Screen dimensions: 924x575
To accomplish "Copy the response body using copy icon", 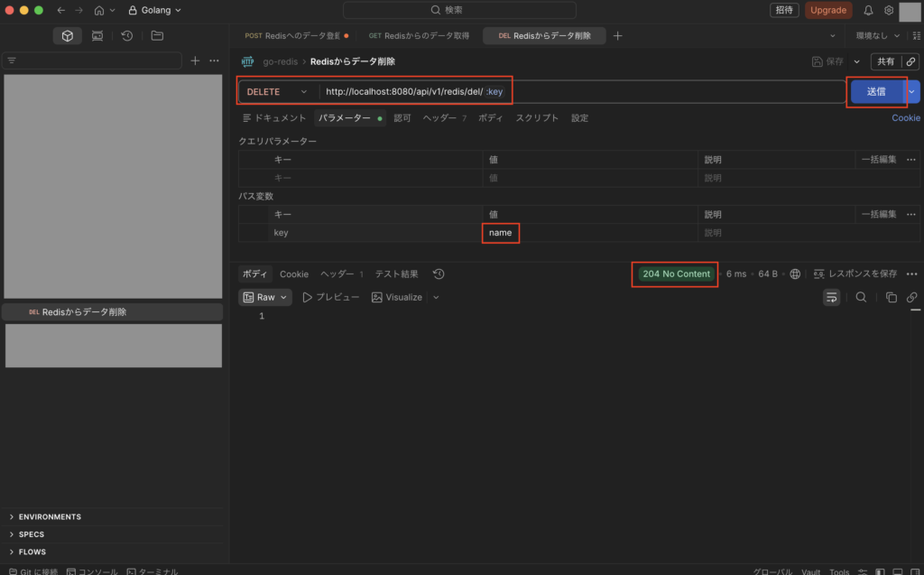I will [891, 297].
